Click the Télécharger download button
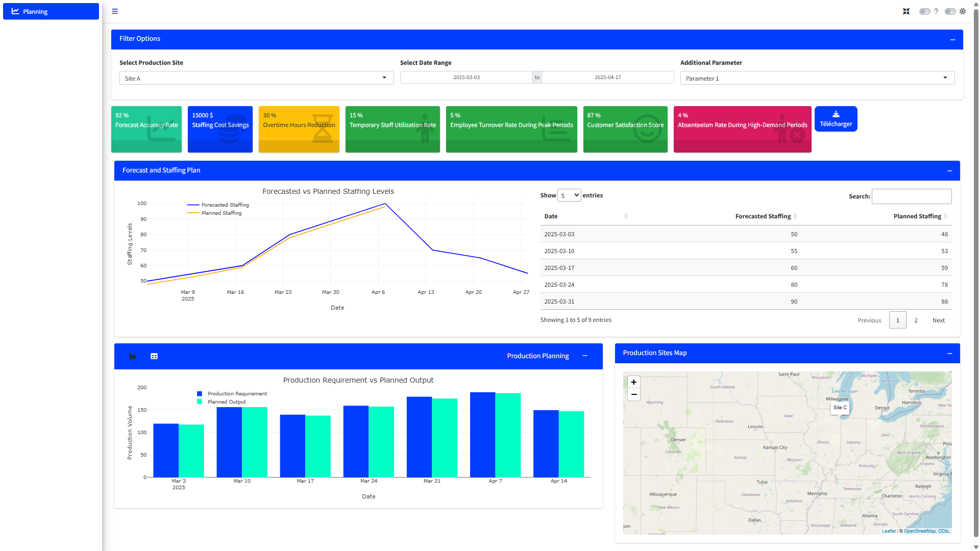 (x=836, y=119)
